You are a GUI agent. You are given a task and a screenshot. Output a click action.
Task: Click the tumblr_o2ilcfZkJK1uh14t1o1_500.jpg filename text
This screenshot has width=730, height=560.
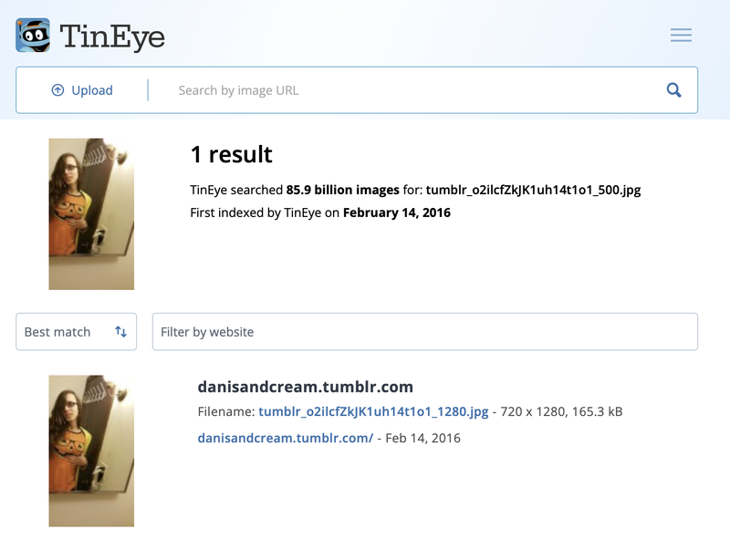534,190
